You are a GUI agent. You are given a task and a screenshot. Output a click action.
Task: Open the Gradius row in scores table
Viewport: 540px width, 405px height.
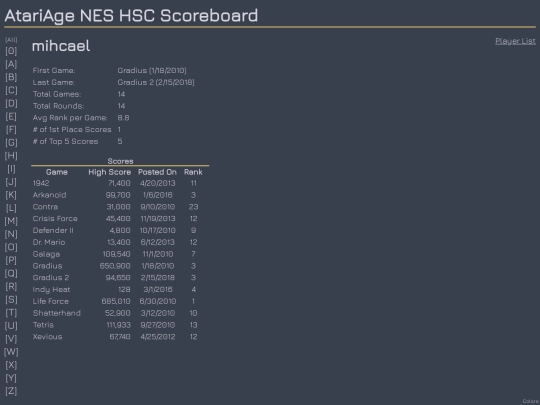coord(48,266)
